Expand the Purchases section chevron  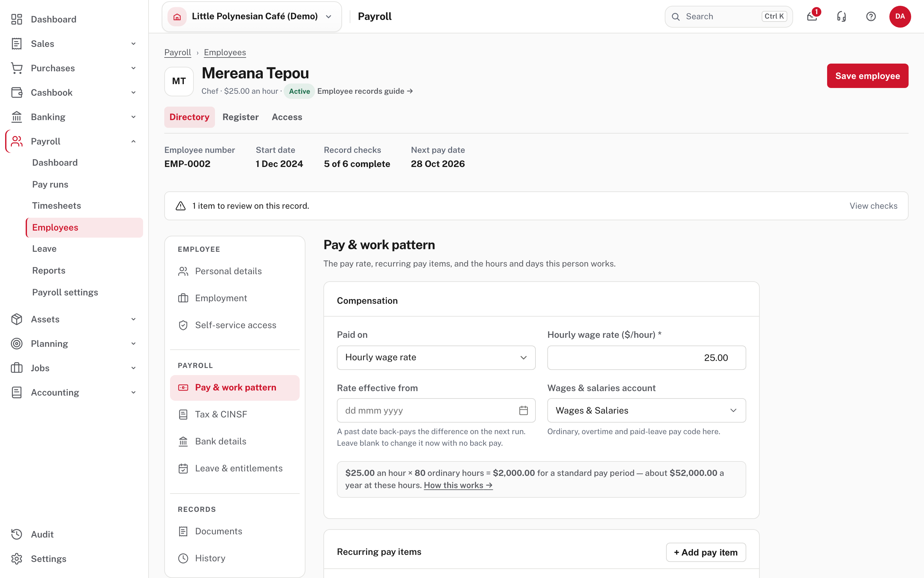pyautogui.click(x=133, y=68)
